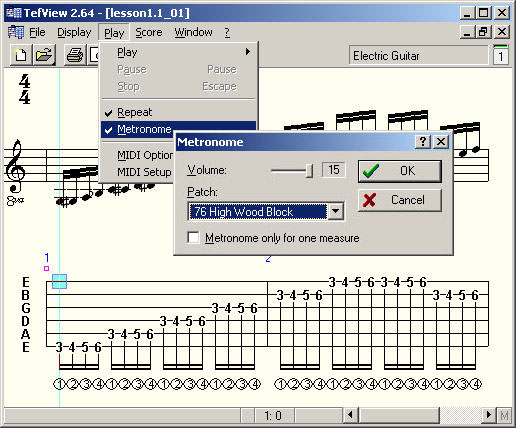The height and width of the screenshot is (428, 516).
Task: Click the Metronome dialog help question mark
Action: (423, 142)
